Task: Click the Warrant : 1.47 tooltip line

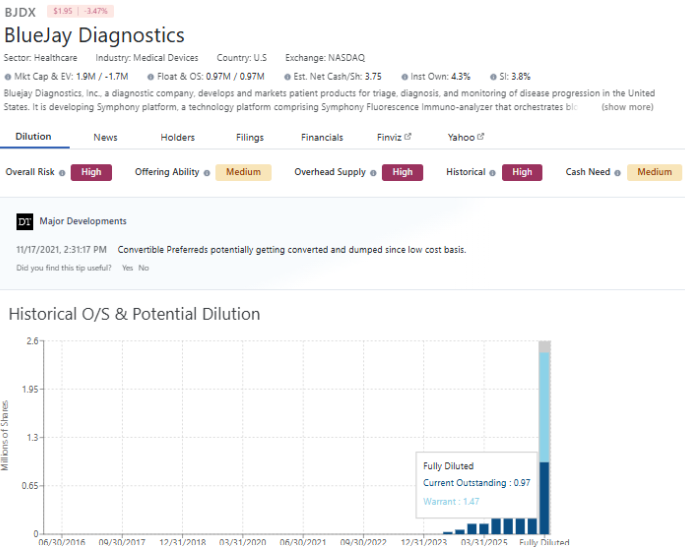Action: [x=451, y=502]
